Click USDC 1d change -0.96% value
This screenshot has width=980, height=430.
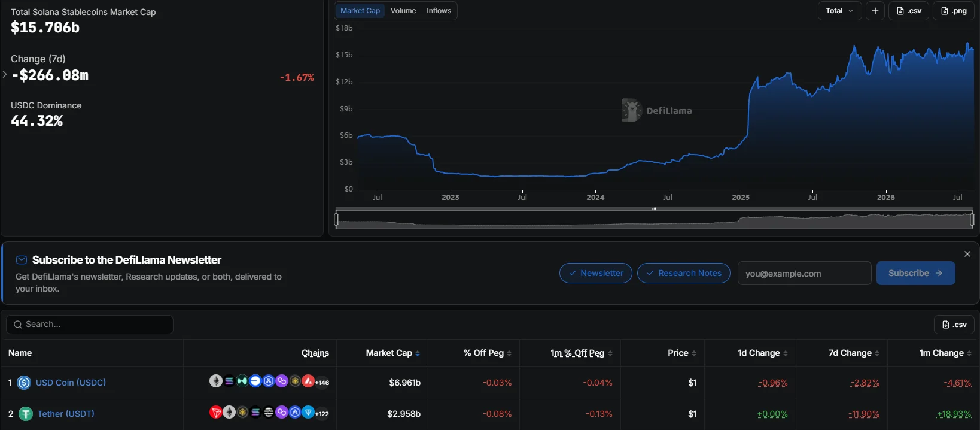773,383
